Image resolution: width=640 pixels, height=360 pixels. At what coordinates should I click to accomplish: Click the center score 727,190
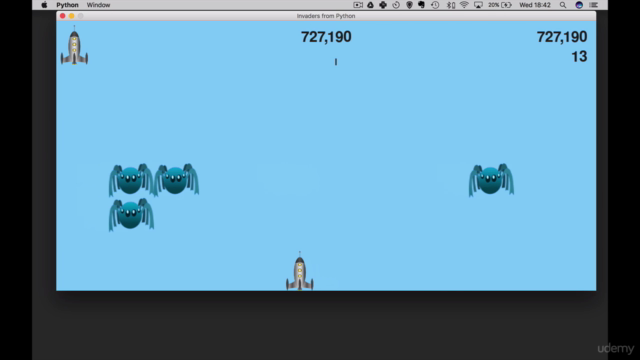(x=326, y=37)
